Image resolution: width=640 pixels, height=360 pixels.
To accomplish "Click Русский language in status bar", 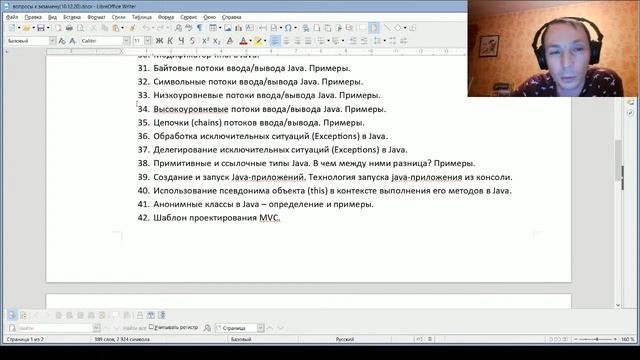I will (x=345, y=339).
